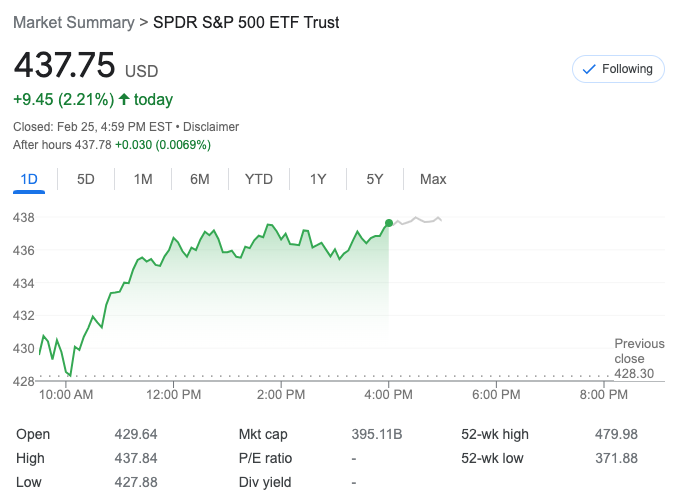Image resolution: width=682 pixels, height=499 pixels.
Task: Show the 1M chart range
Action: pyautogui.click(x=143, y=179)
